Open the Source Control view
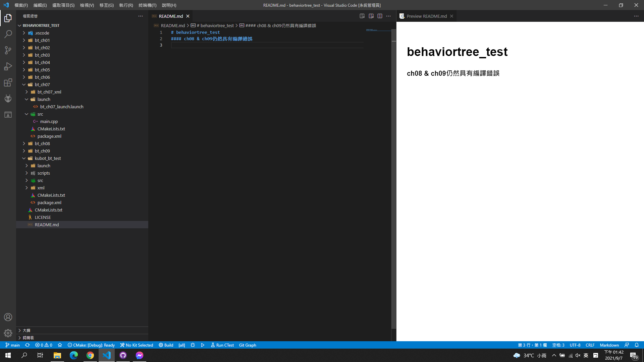 click(x=8, y=50)
